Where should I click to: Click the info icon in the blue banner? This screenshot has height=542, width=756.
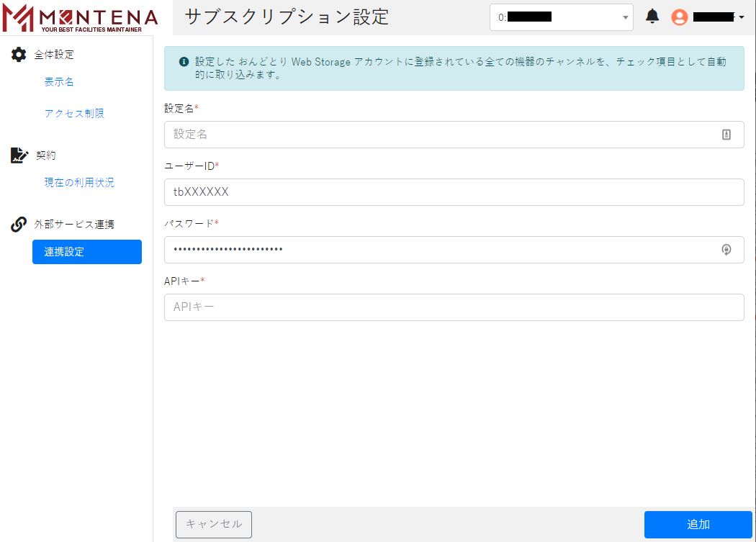tap(184, 62)
